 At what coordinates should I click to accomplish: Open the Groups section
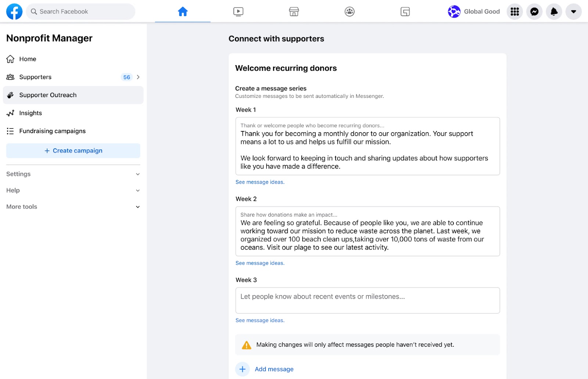pos(349,11)
